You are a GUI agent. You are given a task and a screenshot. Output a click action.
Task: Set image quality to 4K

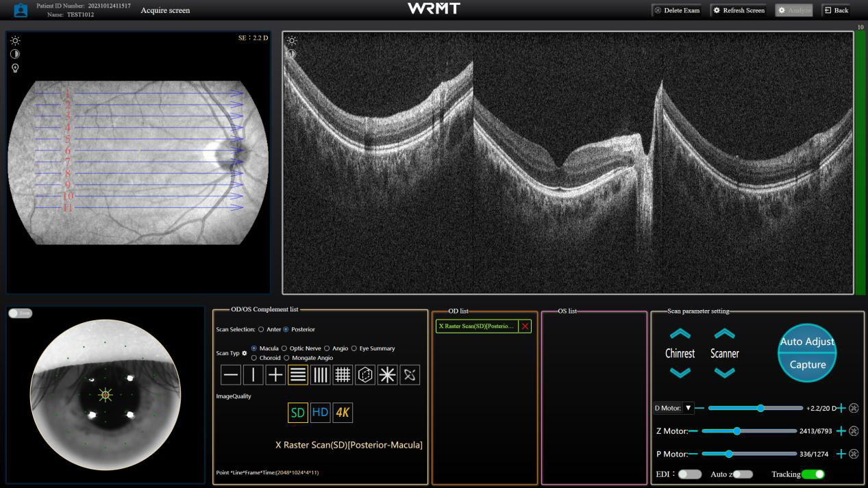click(343, 413)
